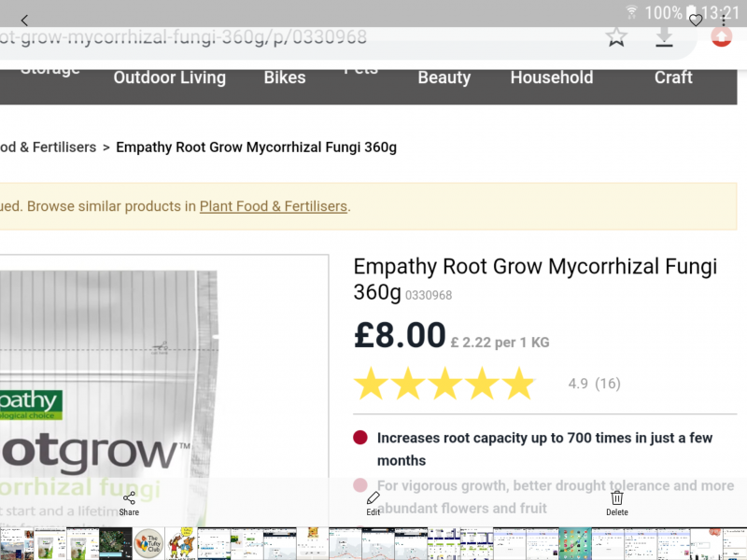
Task: Go to the Household category
Action: pos(552,77)
